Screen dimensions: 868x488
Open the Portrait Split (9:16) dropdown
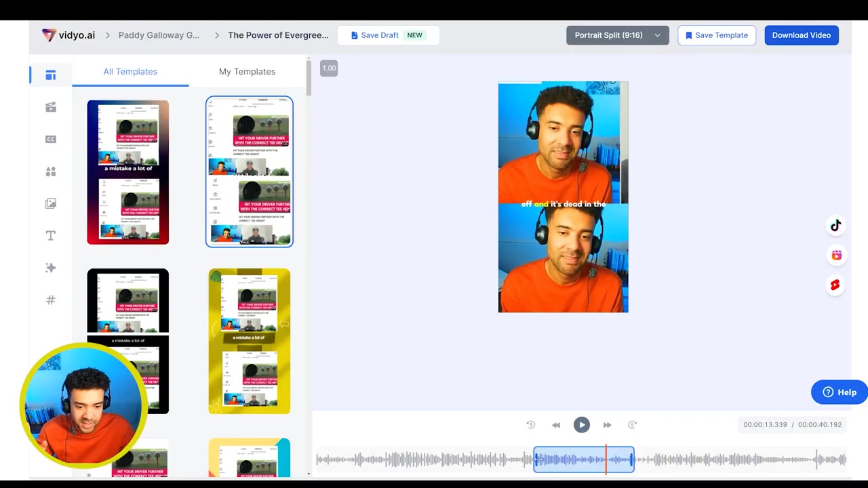click(618, 35)
